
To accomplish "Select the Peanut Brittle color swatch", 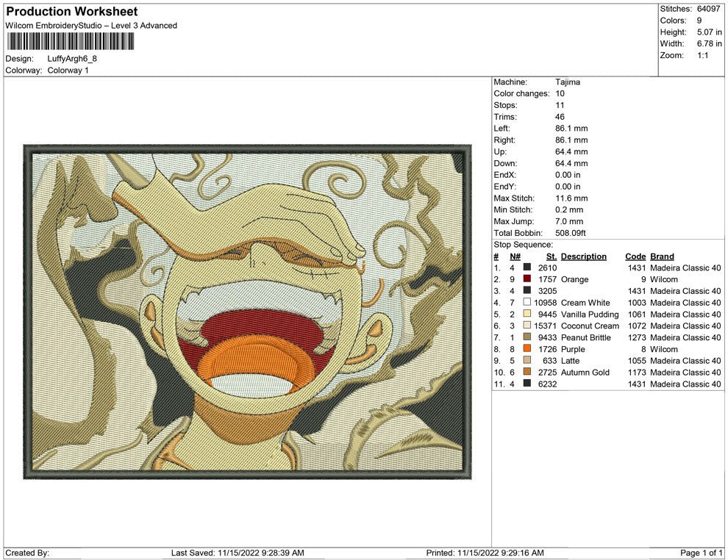I will [x=527, y=337].
